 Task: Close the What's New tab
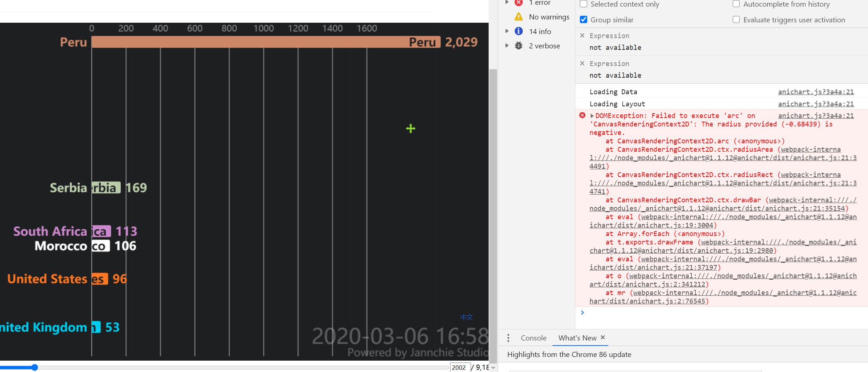coord(603,338)
